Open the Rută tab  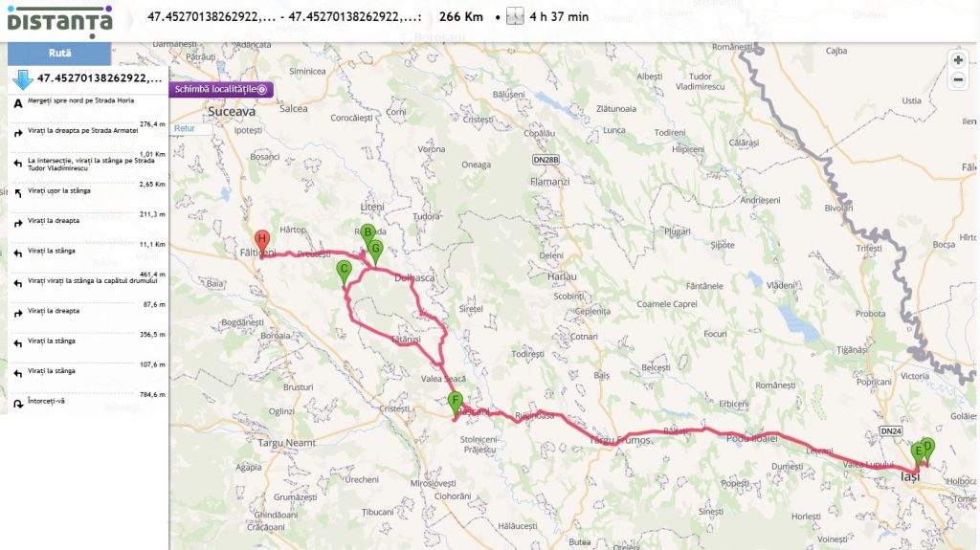click(59, 54)
